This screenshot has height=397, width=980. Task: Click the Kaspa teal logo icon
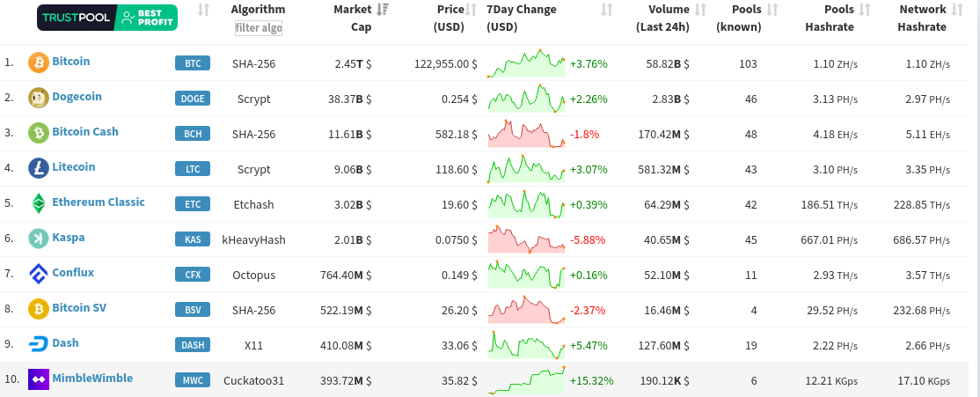pos(39,239)
